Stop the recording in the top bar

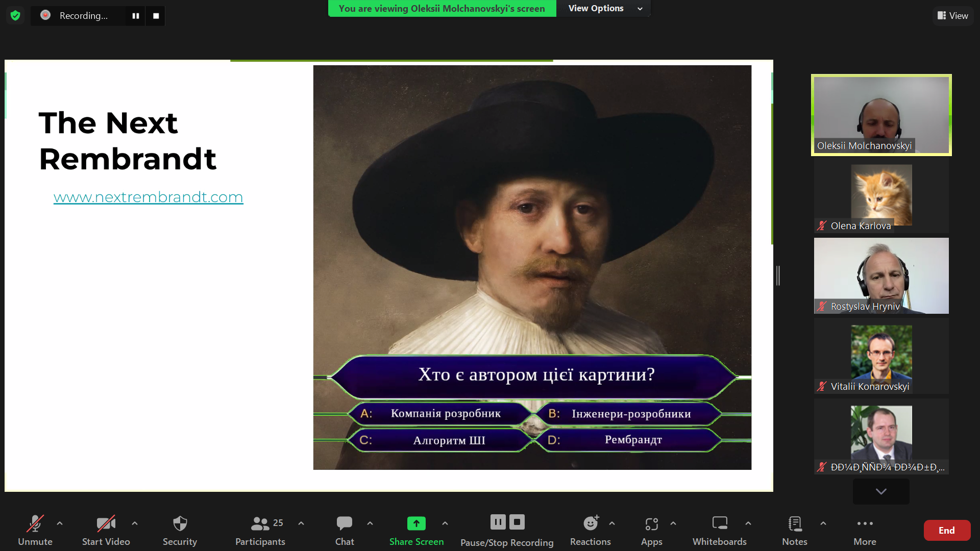point(156,16)
